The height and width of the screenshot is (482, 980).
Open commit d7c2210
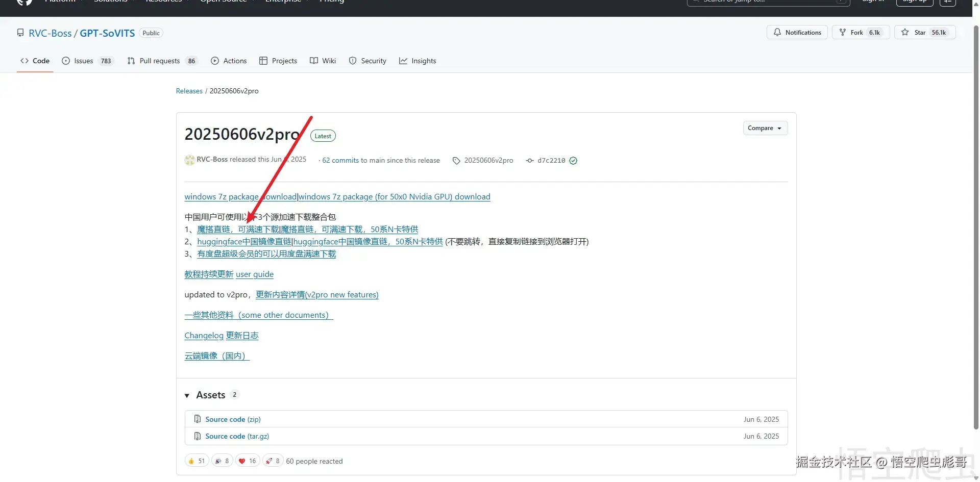551,160
